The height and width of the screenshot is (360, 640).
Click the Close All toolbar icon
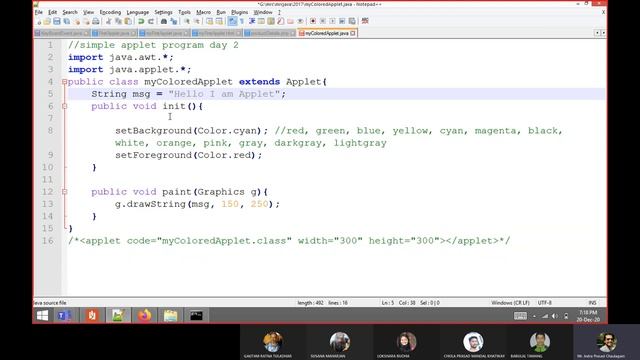pyautogui.click(x=86, y=21)
